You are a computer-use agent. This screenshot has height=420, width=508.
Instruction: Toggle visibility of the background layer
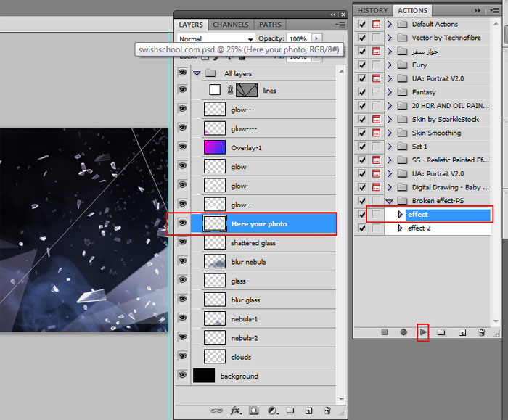coord(183,376)
